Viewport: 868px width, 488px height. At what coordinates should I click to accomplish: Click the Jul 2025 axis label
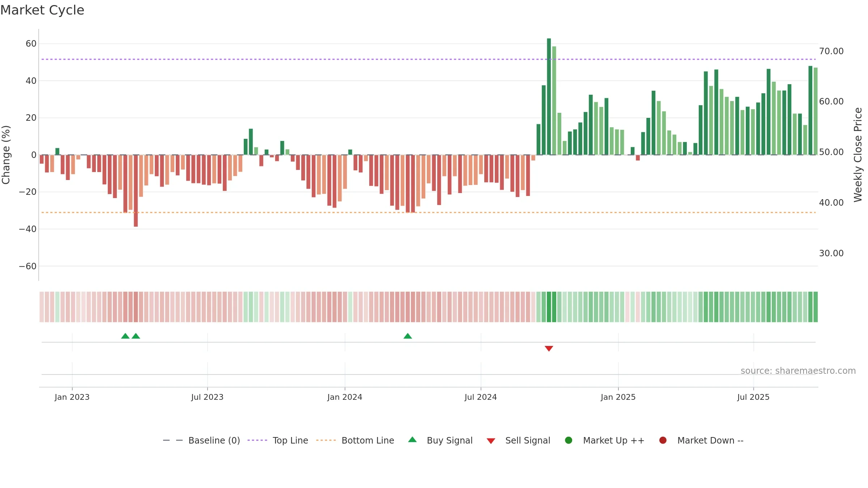point(753,397)
